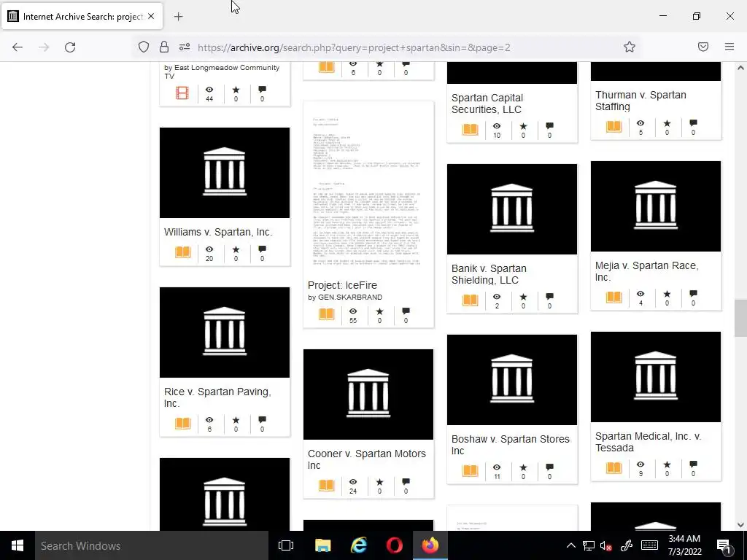Open Banik v. Spartan Shielding, LLC link
This screenshot has width=747, height=560.
tap(489, 274)
